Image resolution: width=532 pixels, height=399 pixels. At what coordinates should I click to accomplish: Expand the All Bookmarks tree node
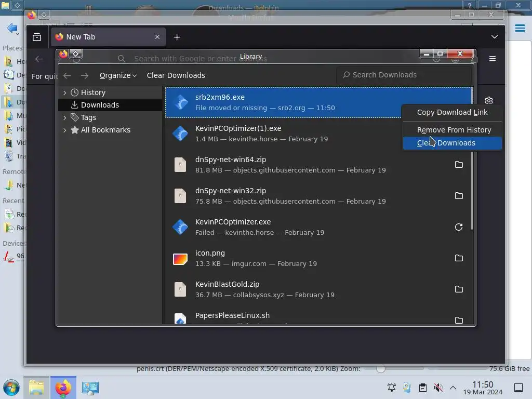tap(64, 130)
